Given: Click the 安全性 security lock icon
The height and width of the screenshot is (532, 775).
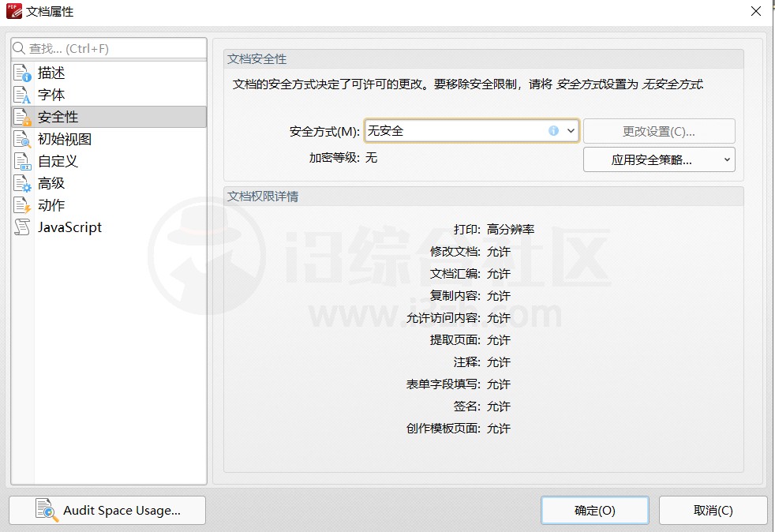Looking at the screenshot, I should (x=22, y=117).
